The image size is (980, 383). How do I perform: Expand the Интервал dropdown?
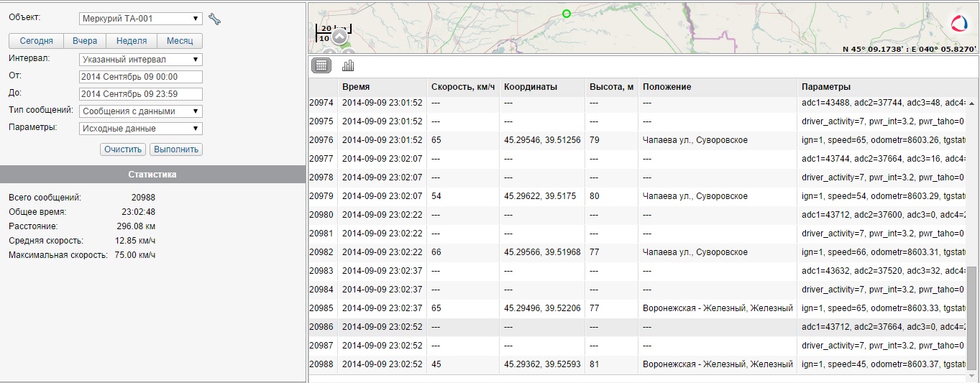140,60
